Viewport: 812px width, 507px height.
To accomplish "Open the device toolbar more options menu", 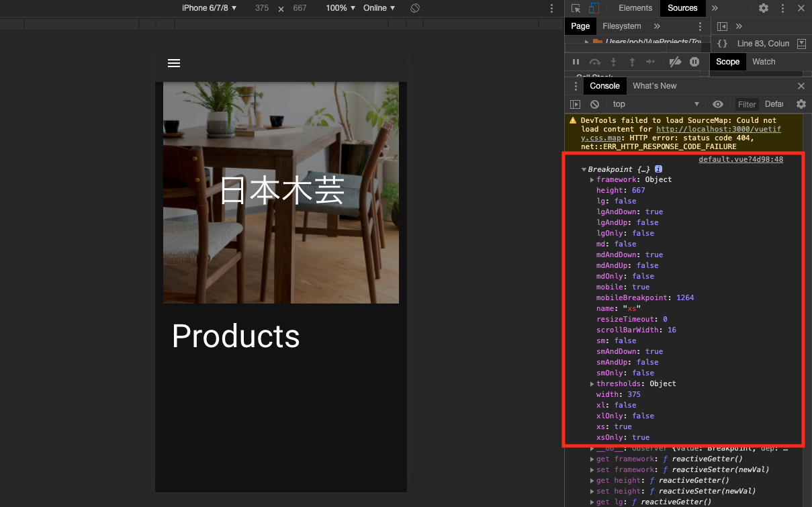I will click(552, 8).
